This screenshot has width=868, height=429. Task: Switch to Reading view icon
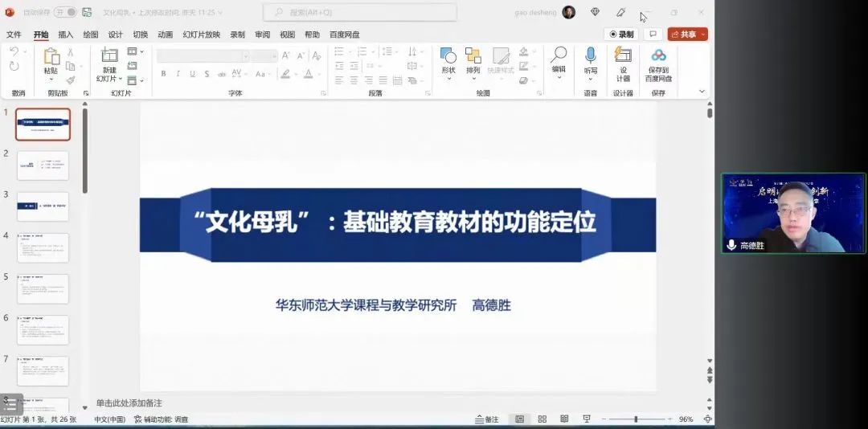tap(564, 419)
